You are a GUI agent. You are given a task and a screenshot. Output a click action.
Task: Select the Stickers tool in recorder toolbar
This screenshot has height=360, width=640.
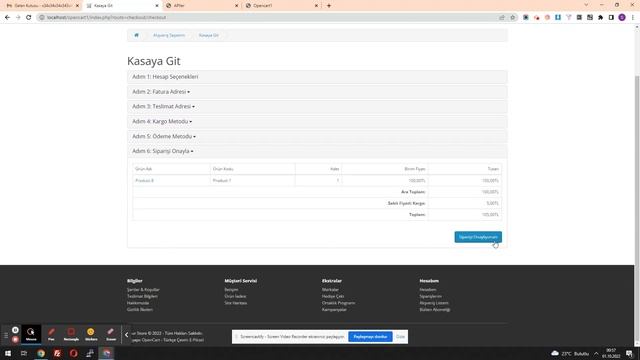(x=91, y=333)
